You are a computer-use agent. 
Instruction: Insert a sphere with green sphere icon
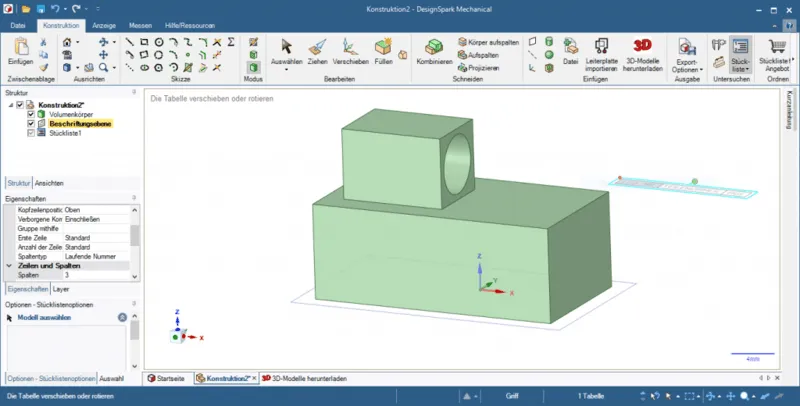(549, 55)
